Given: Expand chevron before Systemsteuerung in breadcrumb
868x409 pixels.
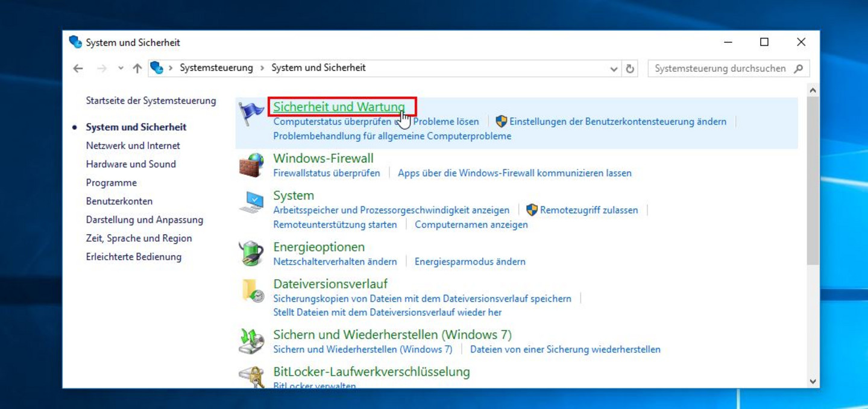Looking at the screenshot, I should point(171,68).
